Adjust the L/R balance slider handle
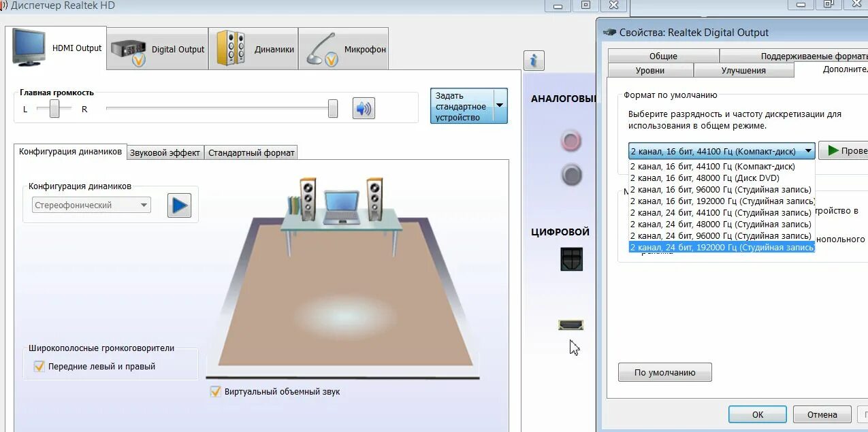 [54, 108]
